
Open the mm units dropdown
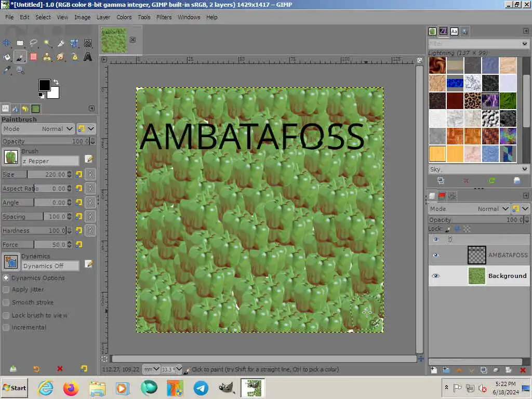click(x=151, y=369)
